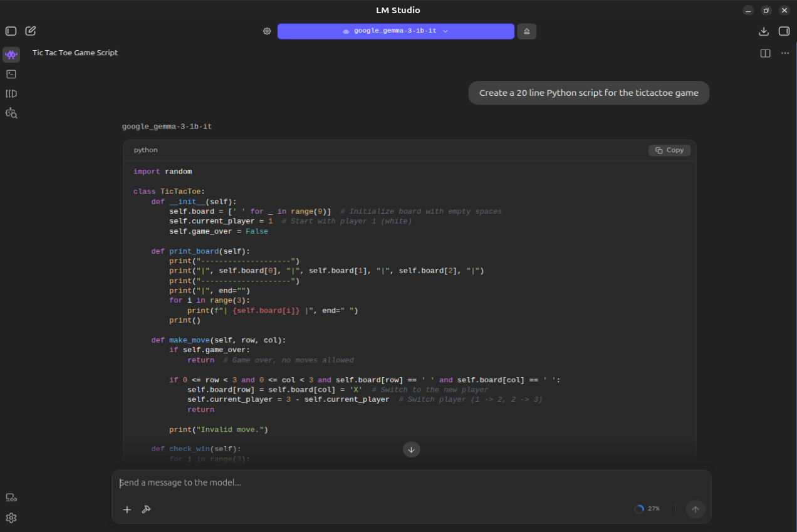The image size is (797, 532).
Task: Toggle the right sidebar panel
Action: tap(784, 31)
